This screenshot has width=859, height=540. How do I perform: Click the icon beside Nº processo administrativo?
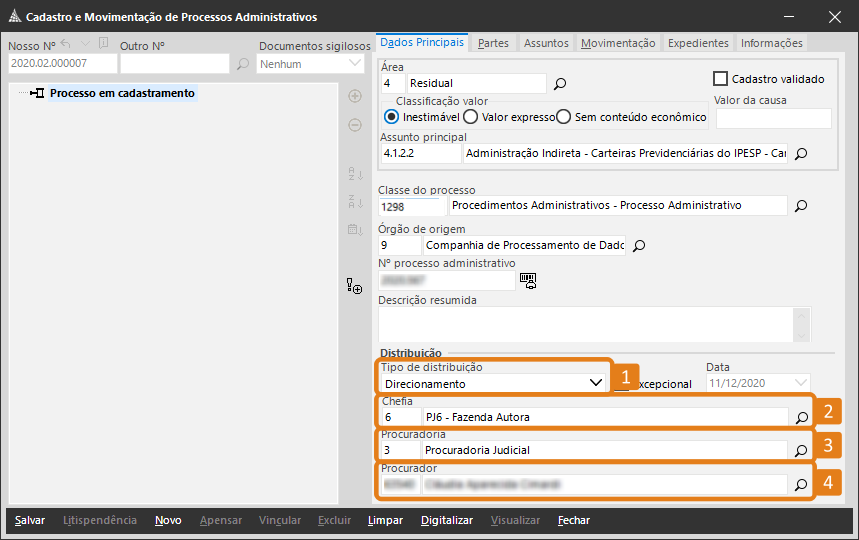click(x=527, y=280)
